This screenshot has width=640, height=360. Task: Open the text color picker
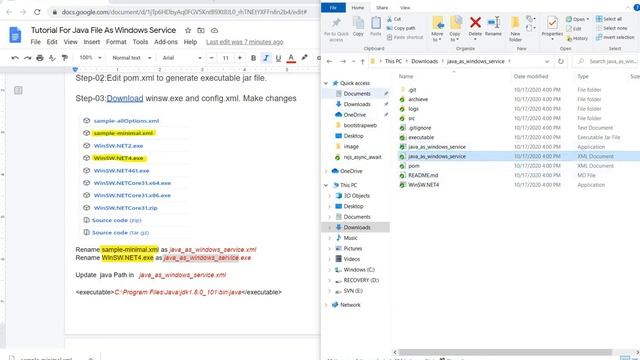291,58
